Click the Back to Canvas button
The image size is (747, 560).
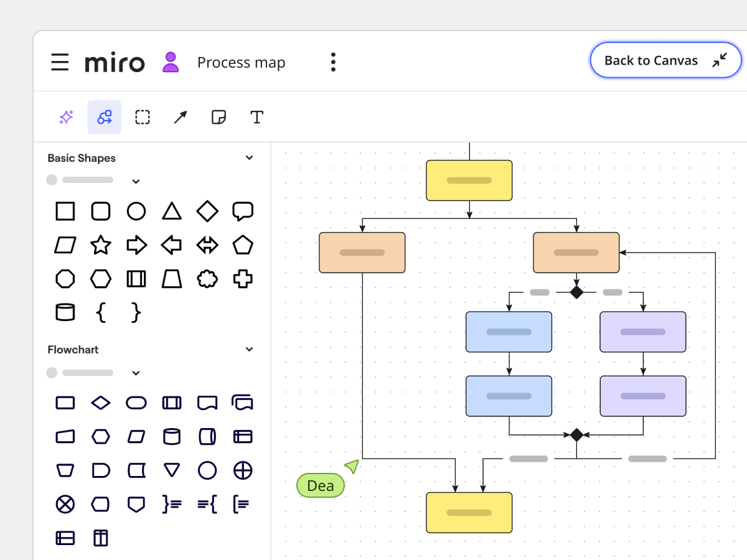coord(665,60)
